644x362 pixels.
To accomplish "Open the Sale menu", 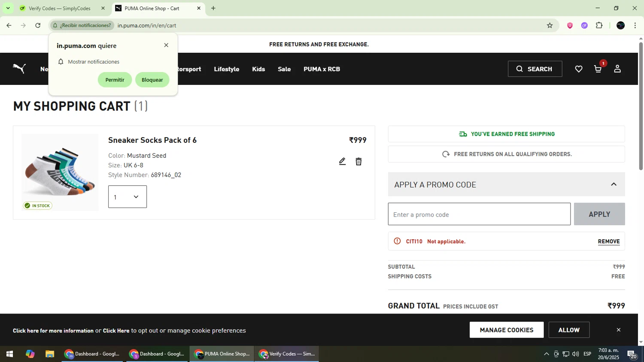I will [x=284, y=69].
